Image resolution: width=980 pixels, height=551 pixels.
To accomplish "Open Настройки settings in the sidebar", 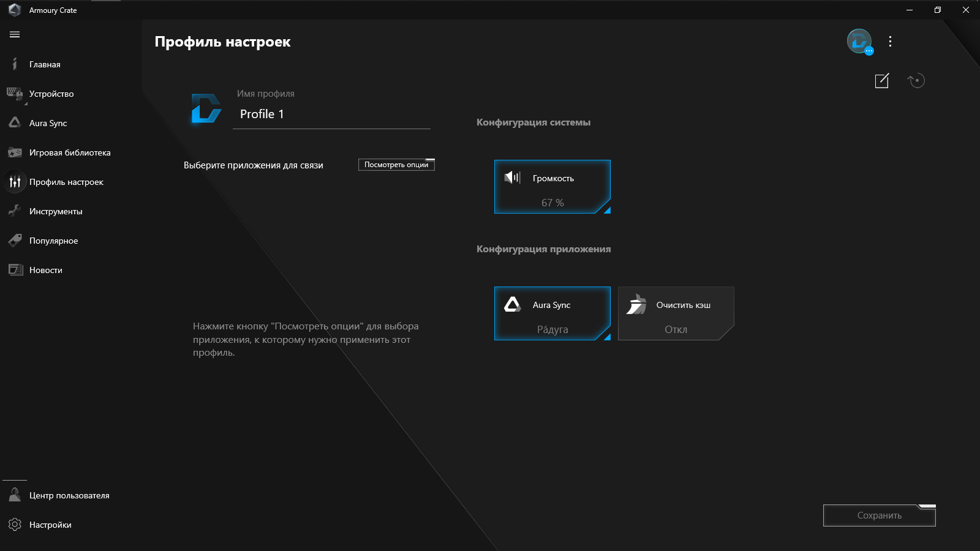I will [x=50, y=525].
